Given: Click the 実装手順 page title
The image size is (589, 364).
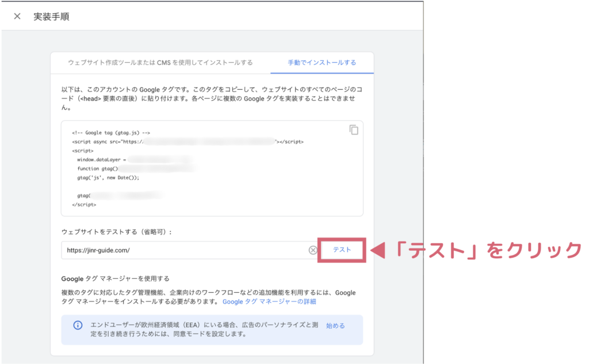Looking at the screenshot, I should [51, 17].
